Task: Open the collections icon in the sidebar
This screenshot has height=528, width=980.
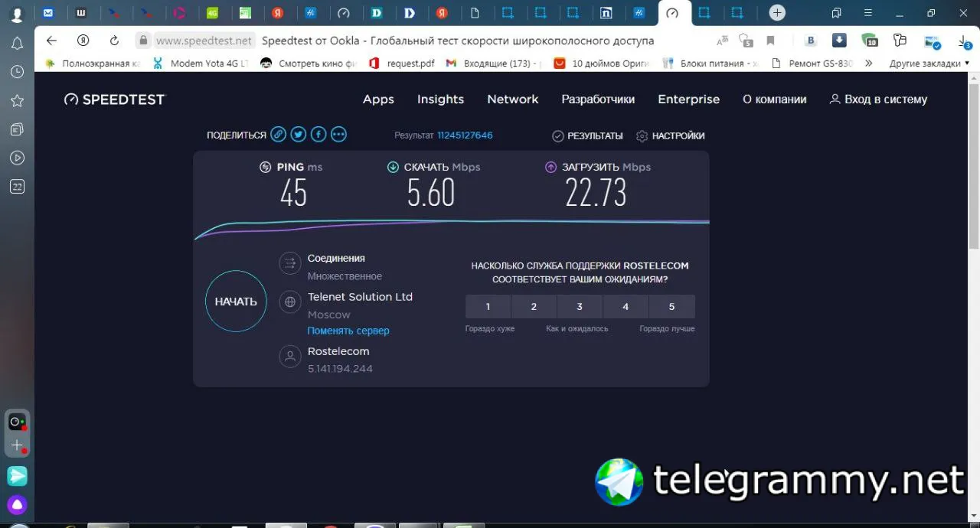Action: coord(17,129)
